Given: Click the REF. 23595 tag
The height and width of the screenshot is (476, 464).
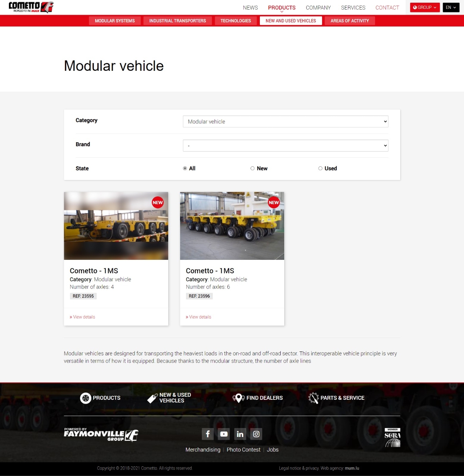Looking at the screenshot, I should [x=83, y=296].
